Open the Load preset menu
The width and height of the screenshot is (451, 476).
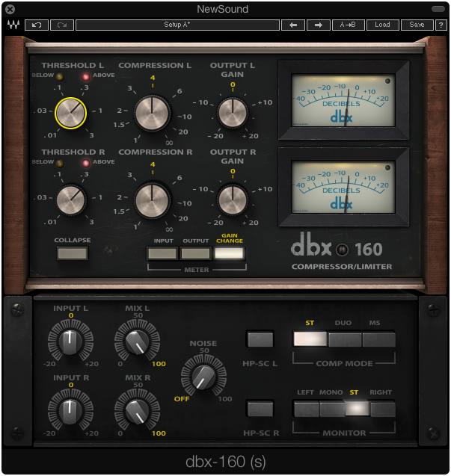pyautogui.click(x=383, y=25)
